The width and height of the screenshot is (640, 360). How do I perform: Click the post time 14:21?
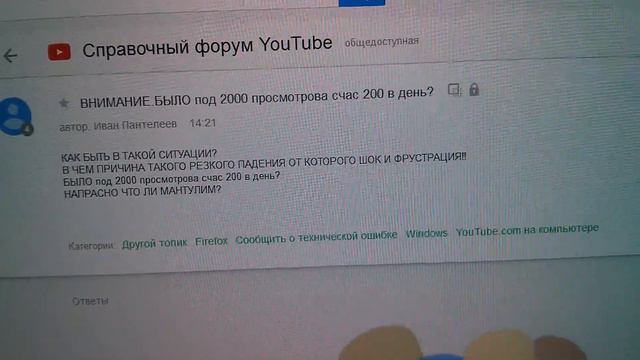(202, 123)
